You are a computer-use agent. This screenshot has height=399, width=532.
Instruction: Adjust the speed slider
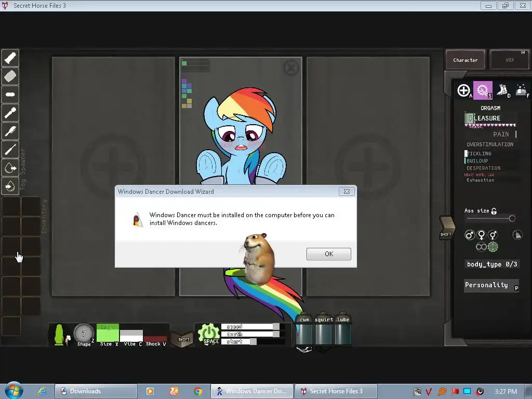pyautogui.click(x=253, y=327)
